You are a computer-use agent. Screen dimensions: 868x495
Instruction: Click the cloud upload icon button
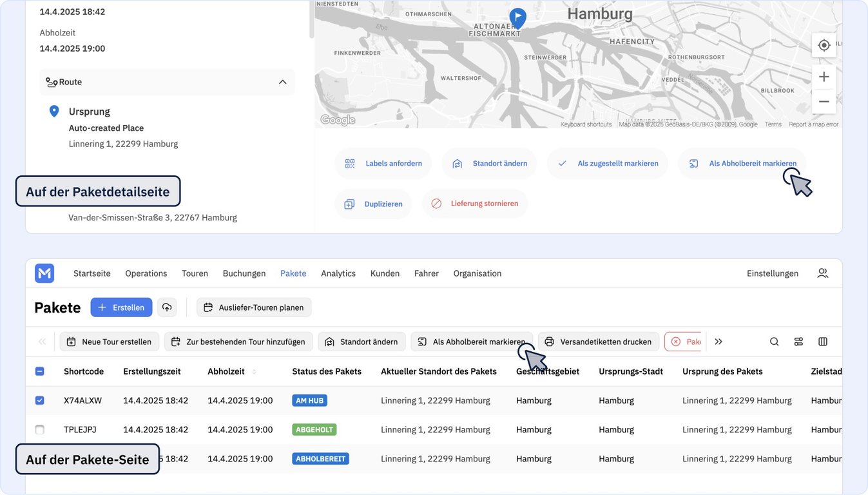point(167,307)
